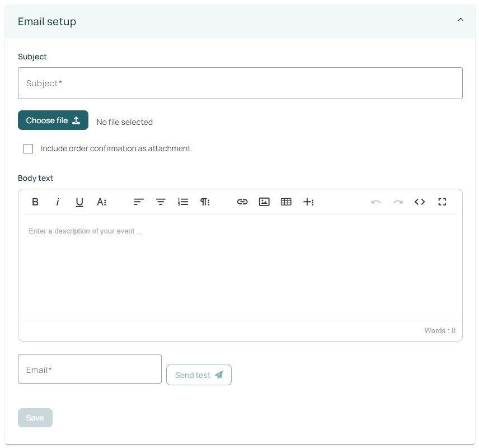Toggle underline formatting in the toolbar
The image size is (479, 448).
[79, 202]
